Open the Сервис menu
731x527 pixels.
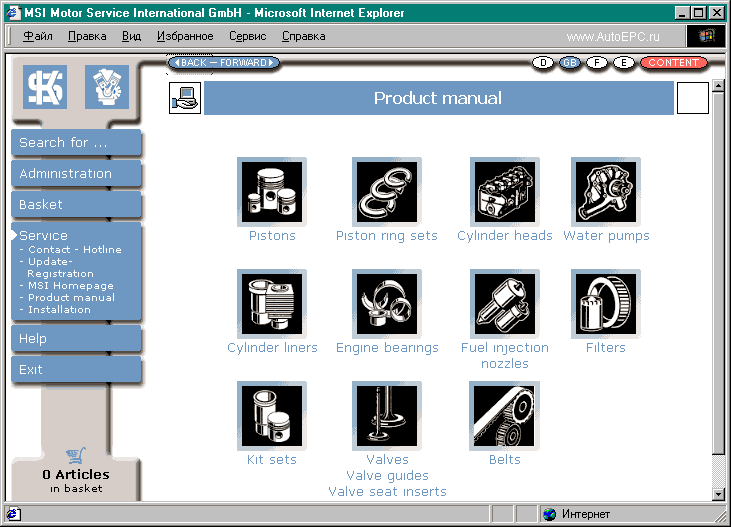(x=248, y=36)
